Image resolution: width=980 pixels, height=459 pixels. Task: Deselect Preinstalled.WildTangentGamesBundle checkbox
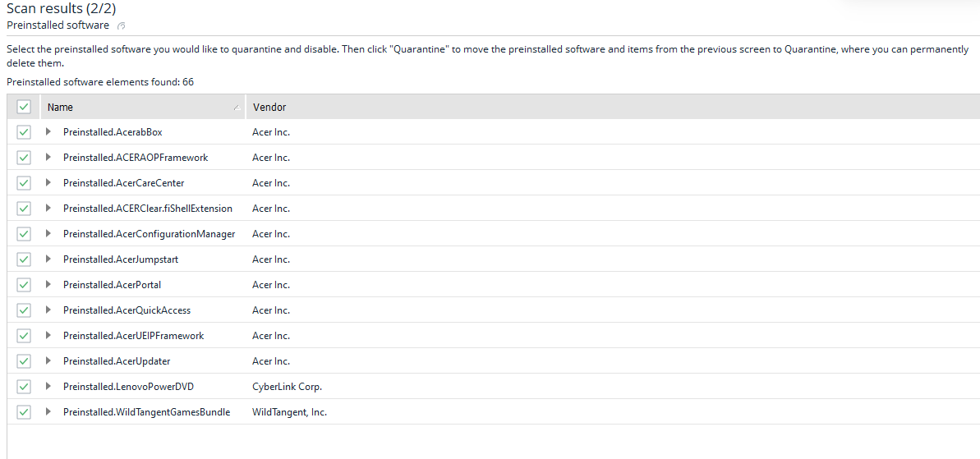(24, 412)
